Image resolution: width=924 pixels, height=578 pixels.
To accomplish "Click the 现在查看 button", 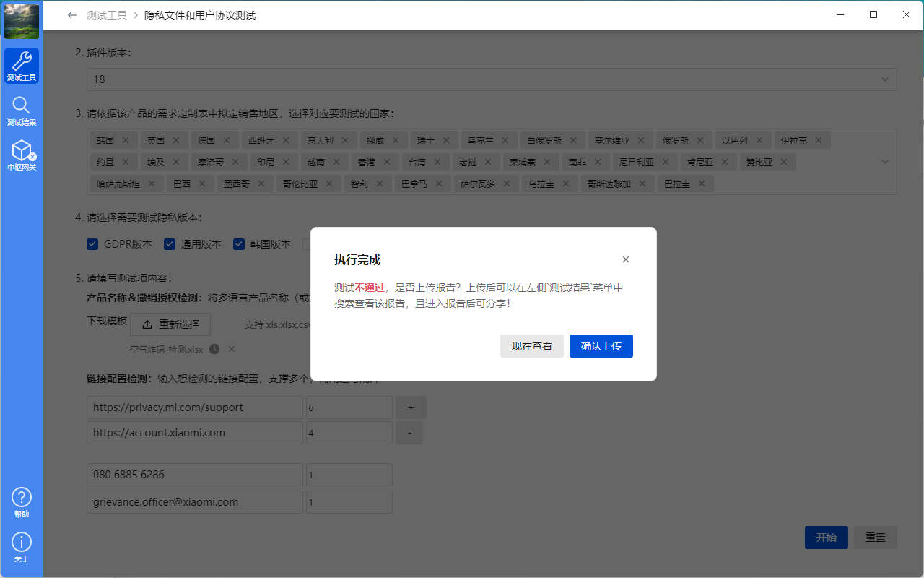I will coord(532,346).
